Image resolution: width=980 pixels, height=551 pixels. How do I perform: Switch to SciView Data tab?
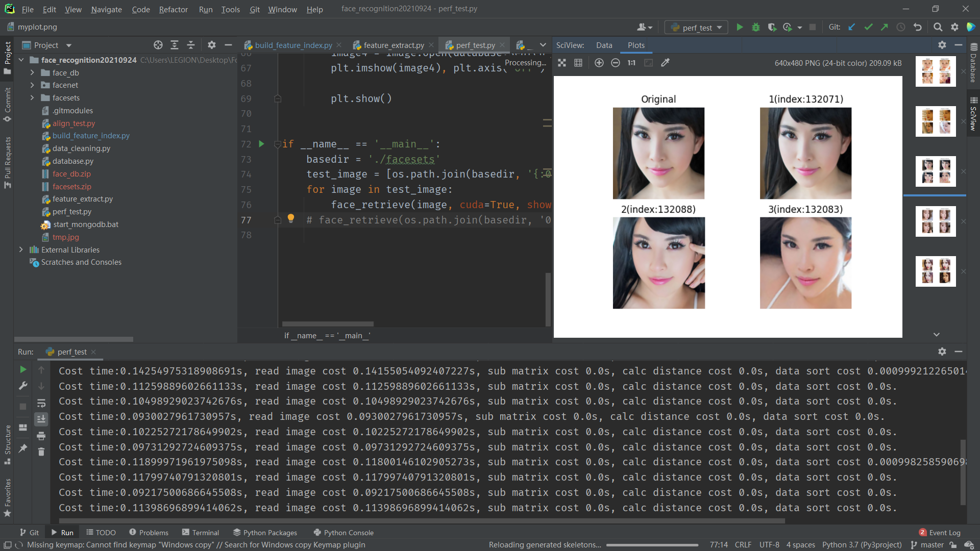coord(604,45)
